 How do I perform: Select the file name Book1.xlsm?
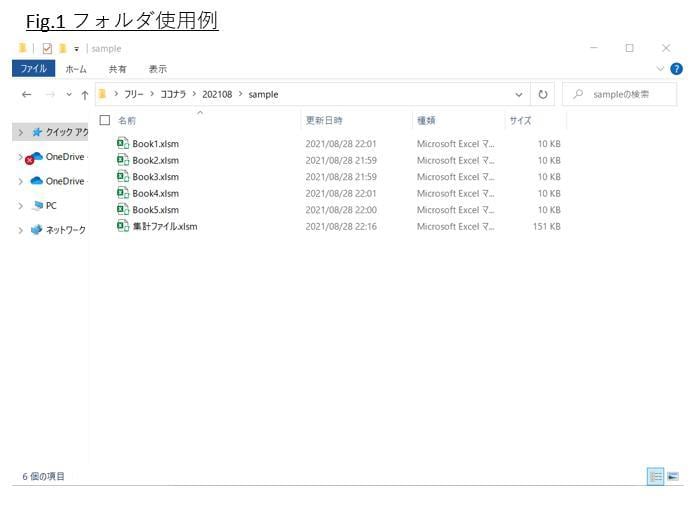click(x=155, y=144)
